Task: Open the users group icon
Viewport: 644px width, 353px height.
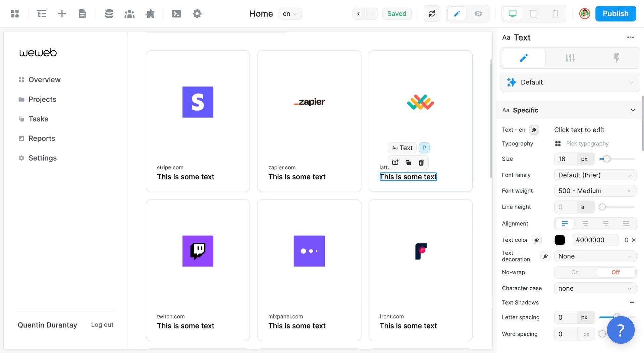Action: (x=129, y=14)
